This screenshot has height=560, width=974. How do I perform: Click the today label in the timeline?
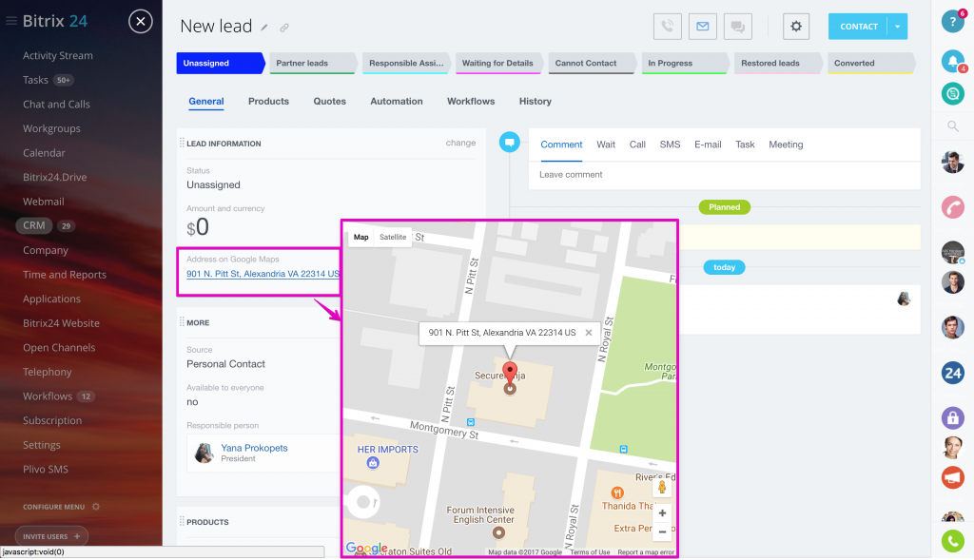point(724,267)
